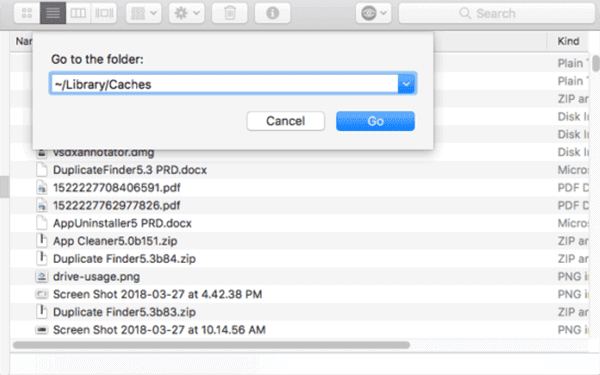Open Get Info toolbar button

pyautogui.click(x=272, y=13)
